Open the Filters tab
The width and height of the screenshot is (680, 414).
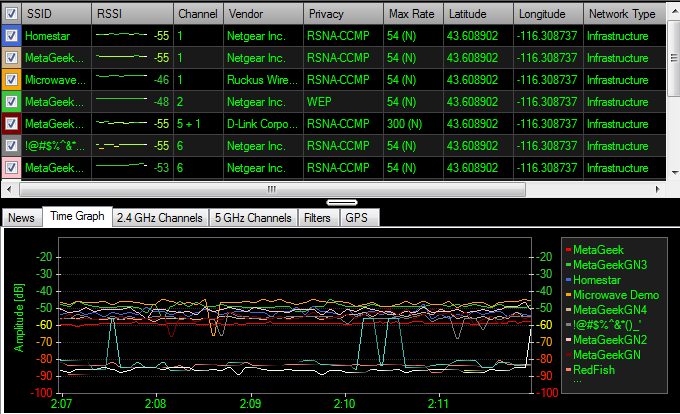(317, 218)
